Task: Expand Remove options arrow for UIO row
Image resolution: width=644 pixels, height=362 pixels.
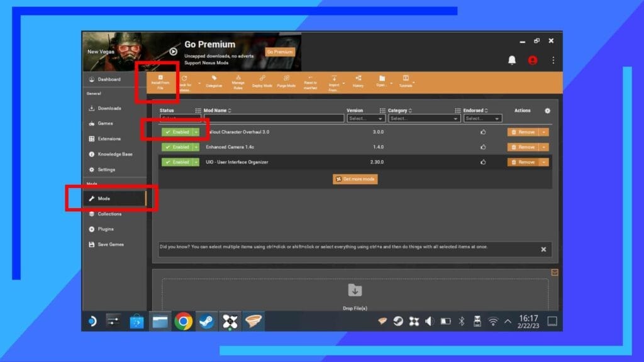Action: [x=544, y=162]
